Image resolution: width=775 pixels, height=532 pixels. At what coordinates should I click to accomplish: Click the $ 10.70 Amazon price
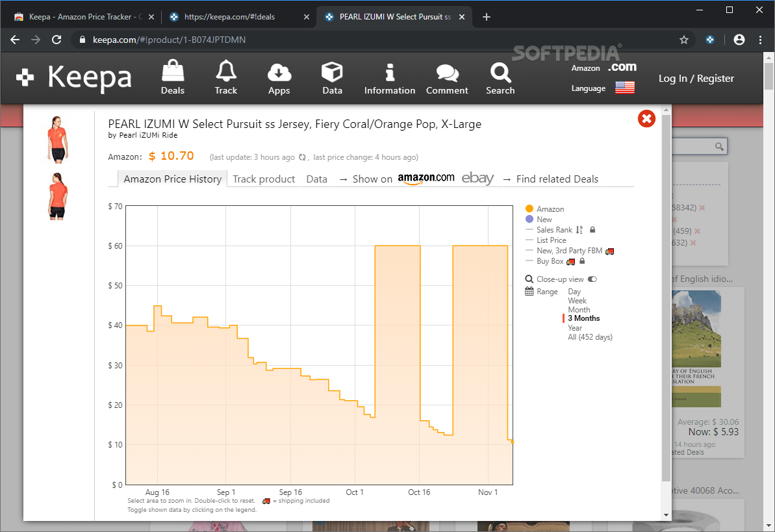coord(171,157)
